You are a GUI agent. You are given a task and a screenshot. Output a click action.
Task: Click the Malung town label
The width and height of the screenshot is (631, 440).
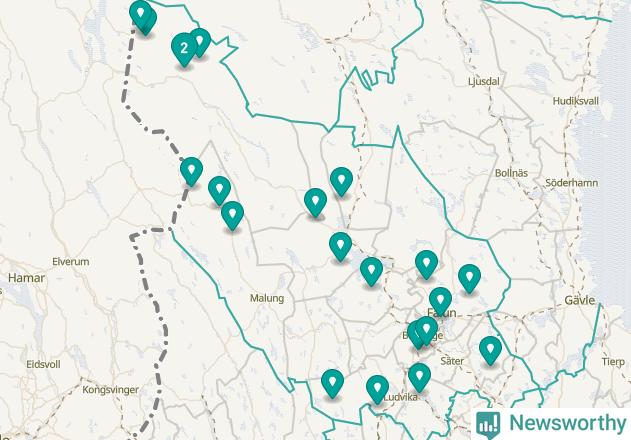pyautogui.click(x=267, y=298)
